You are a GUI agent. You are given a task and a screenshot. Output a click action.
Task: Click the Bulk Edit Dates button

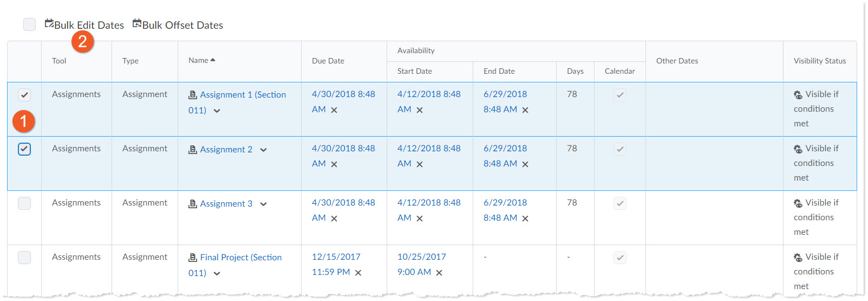[x=84, y=25]
